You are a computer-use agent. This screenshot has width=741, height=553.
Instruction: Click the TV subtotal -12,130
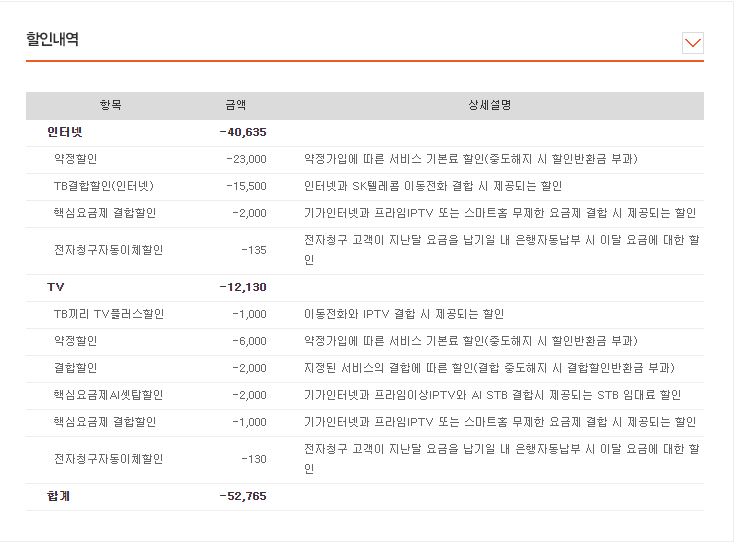pyautogui.click(x=242, y=287)
